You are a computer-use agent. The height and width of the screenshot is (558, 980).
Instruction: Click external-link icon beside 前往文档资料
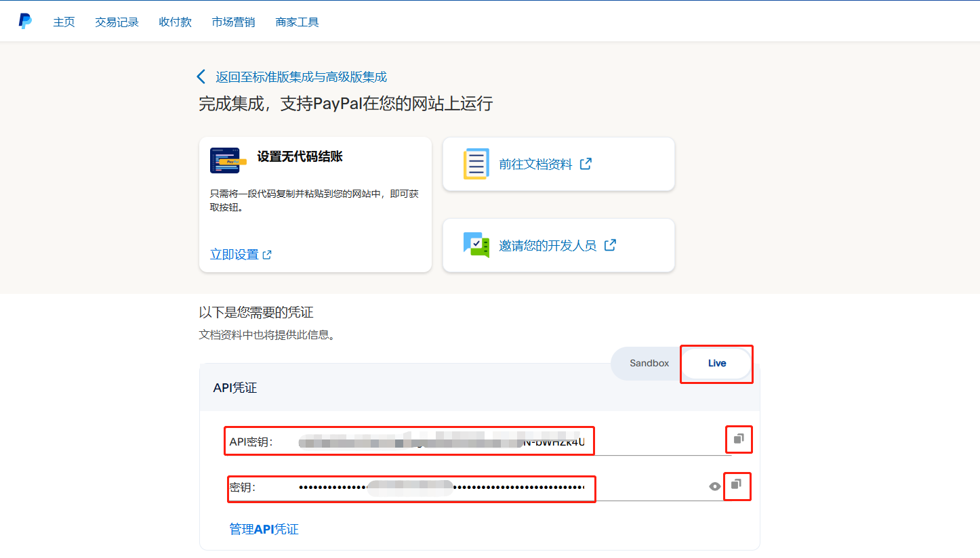586,163
